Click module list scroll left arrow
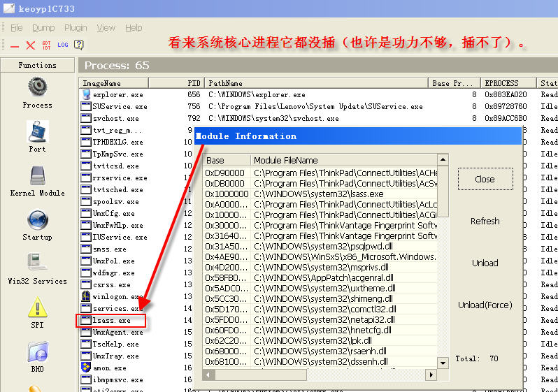 click(x=208, y=375)
